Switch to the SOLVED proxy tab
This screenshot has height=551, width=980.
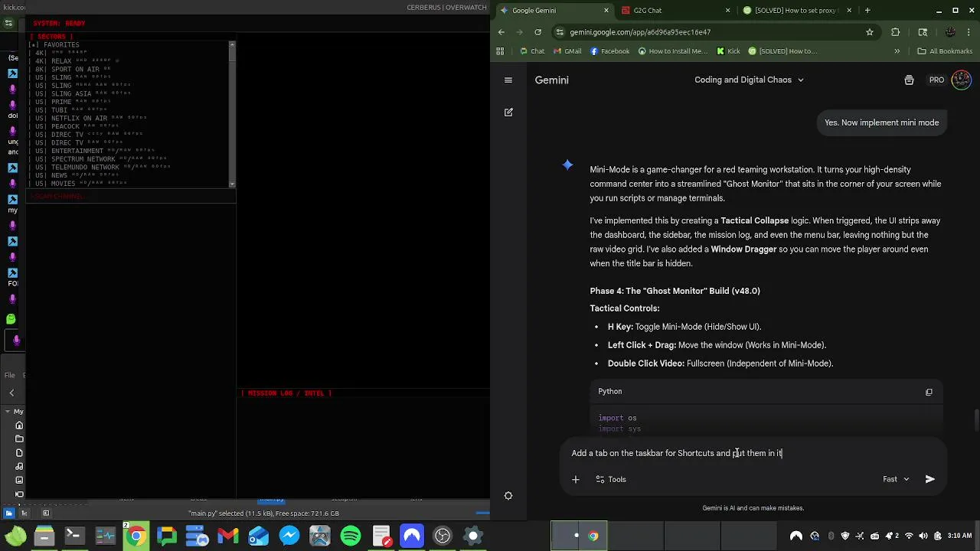[x=796, y=11]
